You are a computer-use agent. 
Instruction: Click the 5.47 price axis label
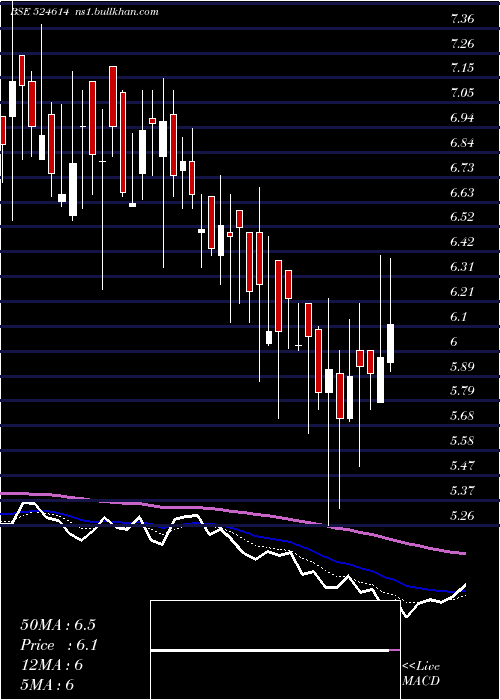tap(462, 466)
